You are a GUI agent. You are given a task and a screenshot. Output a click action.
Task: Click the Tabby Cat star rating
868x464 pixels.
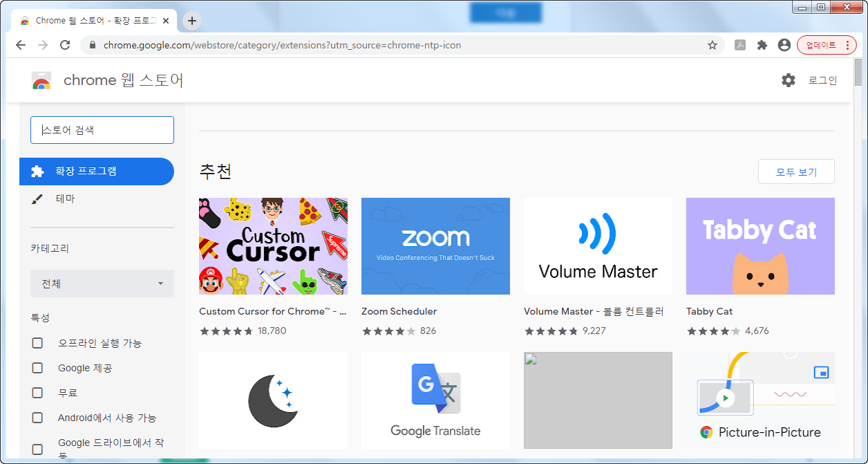coord(714,331)
